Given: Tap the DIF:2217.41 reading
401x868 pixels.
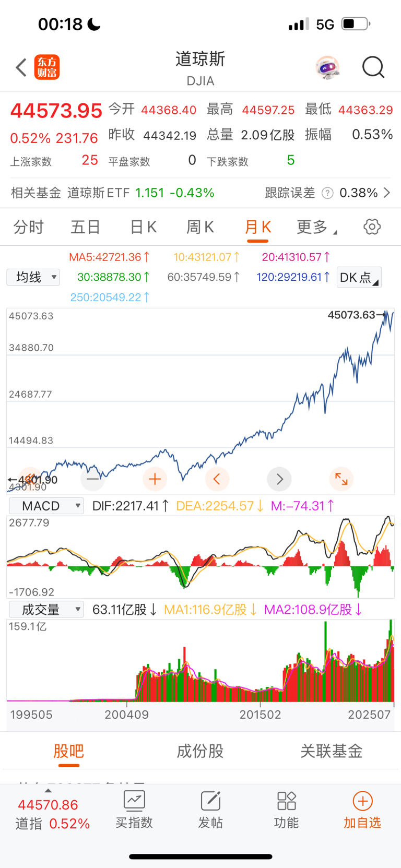Looking at the screenshot, I should coord(131,506).
